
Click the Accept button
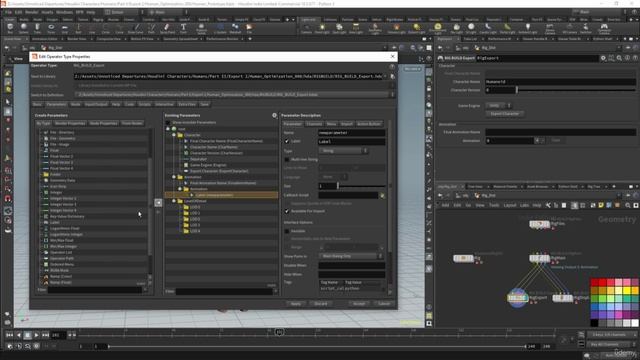(359, 304)
